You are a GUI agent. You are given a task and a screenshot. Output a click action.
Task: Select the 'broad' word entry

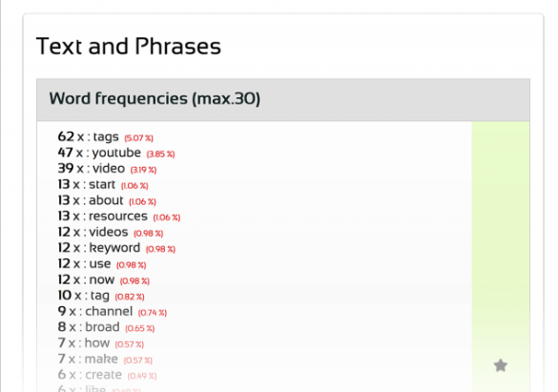(106, 327)
